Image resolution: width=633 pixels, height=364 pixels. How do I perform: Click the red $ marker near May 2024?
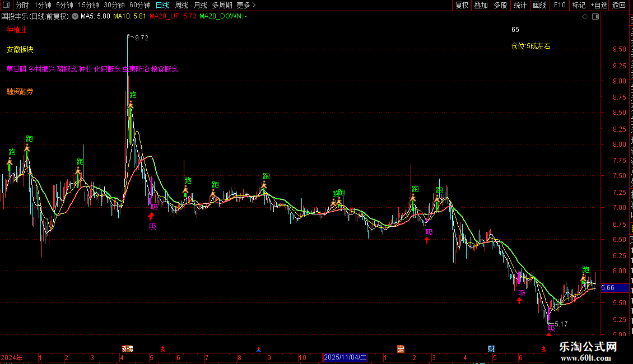pyautogui.click(x=163, y=349)
